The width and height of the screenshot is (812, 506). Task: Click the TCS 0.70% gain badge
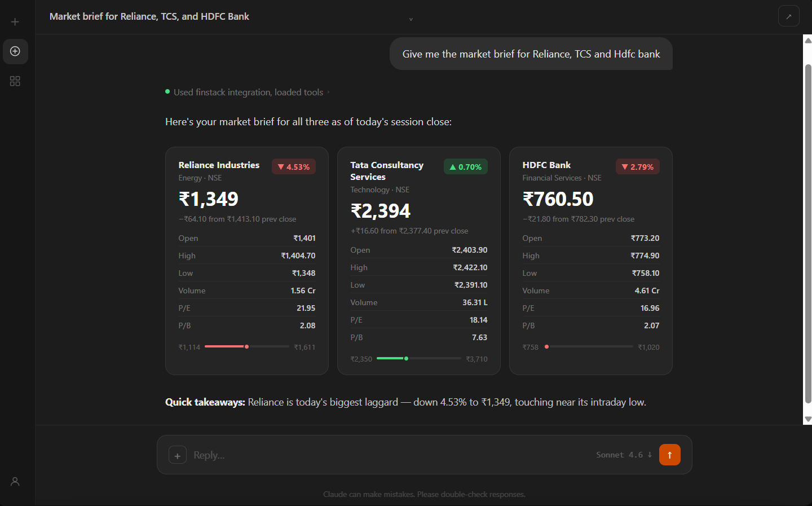click(465, 166)
